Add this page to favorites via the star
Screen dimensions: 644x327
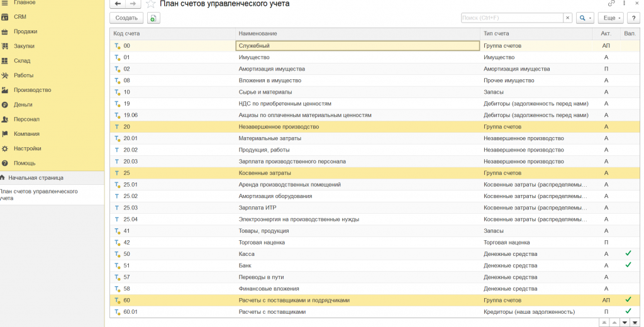[x=151, y=4]
